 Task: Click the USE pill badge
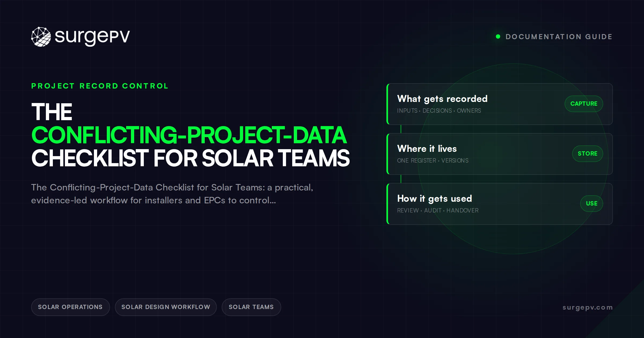pyautogui.click(x=592, y=204)
